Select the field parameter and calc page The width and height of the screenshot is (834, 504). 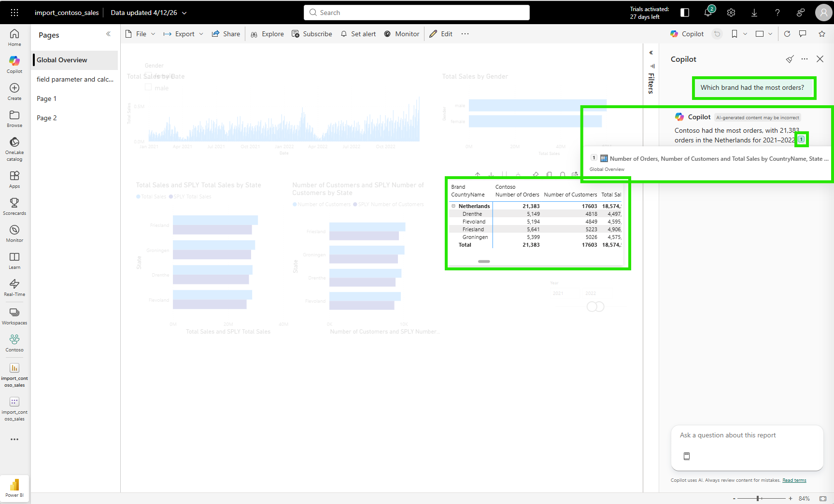75,79
